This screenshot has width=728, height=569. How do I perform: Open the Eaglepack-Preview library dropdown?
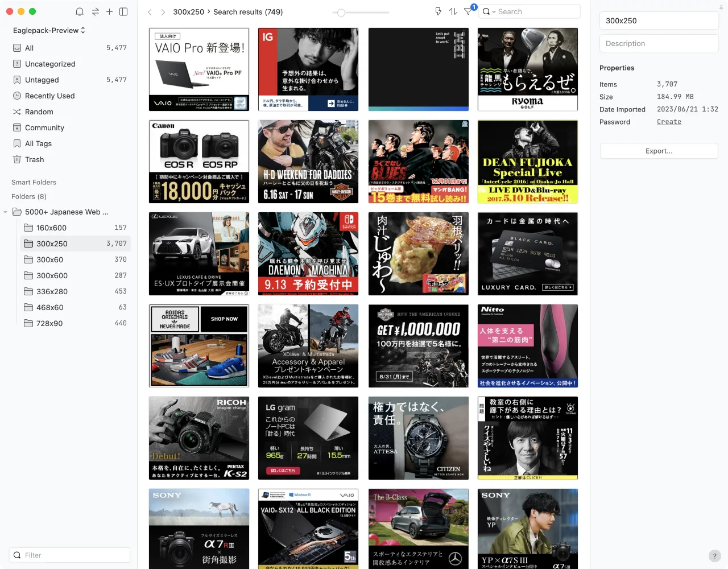49,30
